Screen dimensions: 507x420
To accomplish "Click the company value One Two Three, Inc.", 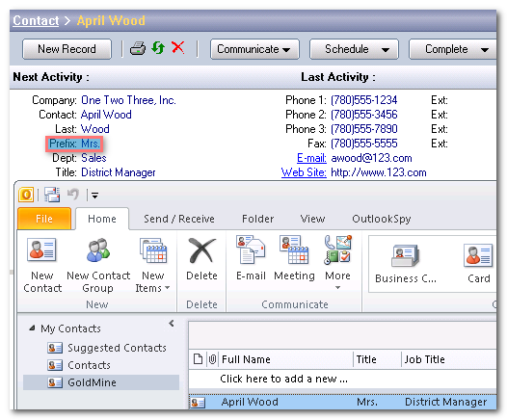I will click(128, 100).
